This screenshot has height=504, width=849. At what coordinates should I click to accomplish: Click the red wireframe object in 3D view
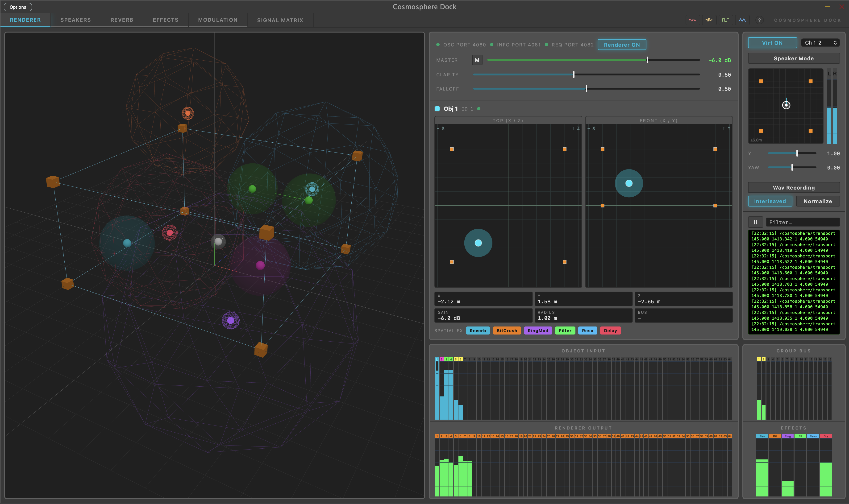(170, 233)
